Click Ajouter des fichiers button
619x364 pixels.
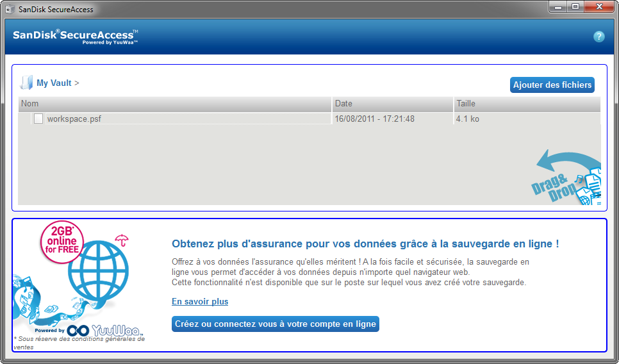pos(552,85)
